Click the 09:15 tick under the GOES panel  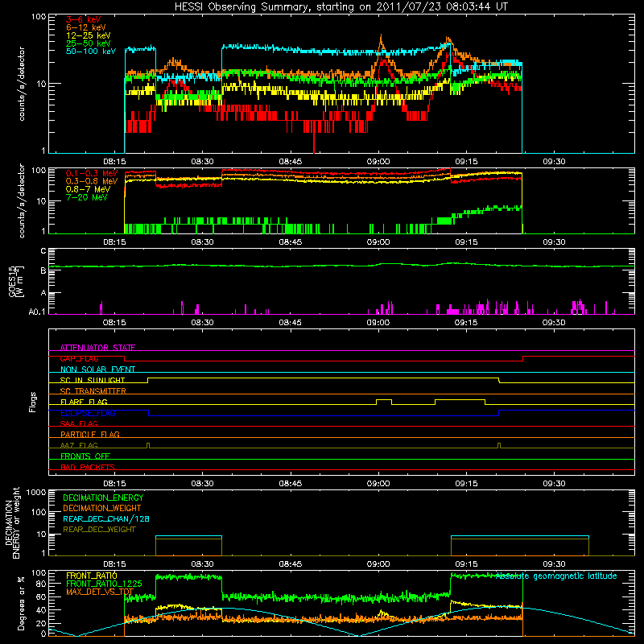tap(466, 323)
